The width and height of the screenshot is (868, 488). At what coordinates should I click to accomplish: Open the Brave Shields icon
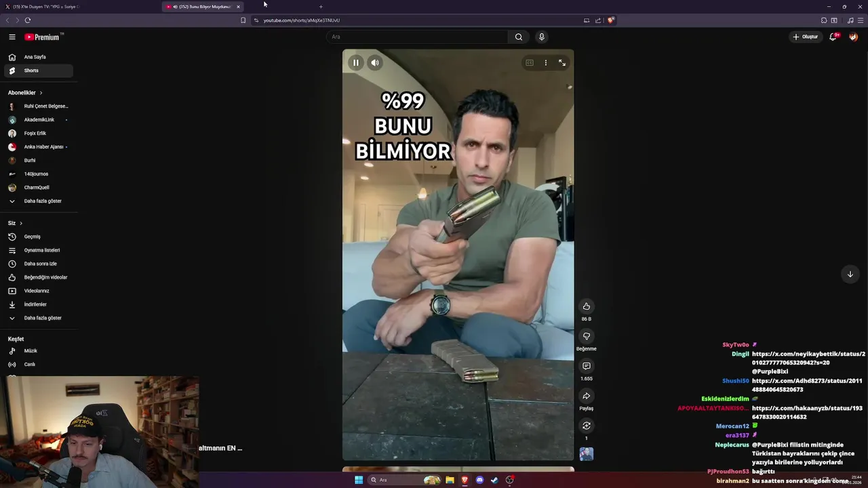tap(611, 20)
